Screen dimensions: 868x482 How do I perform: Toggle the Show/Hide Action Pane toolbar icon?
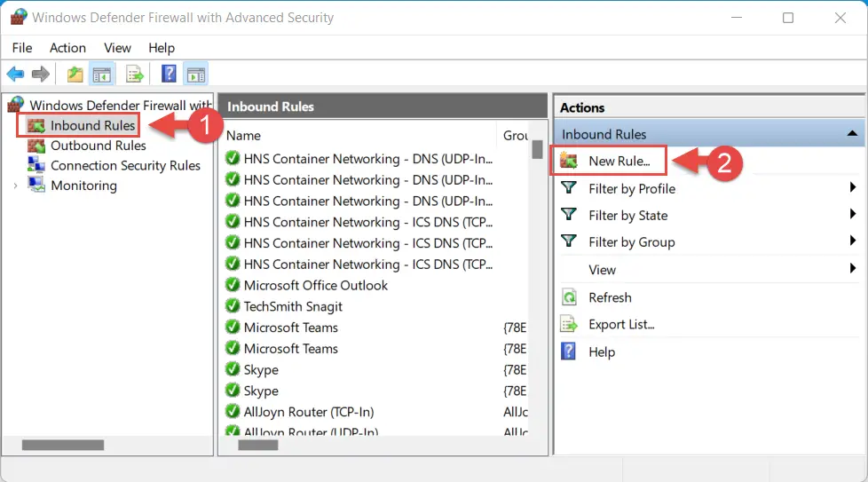(x=196, y=74)
